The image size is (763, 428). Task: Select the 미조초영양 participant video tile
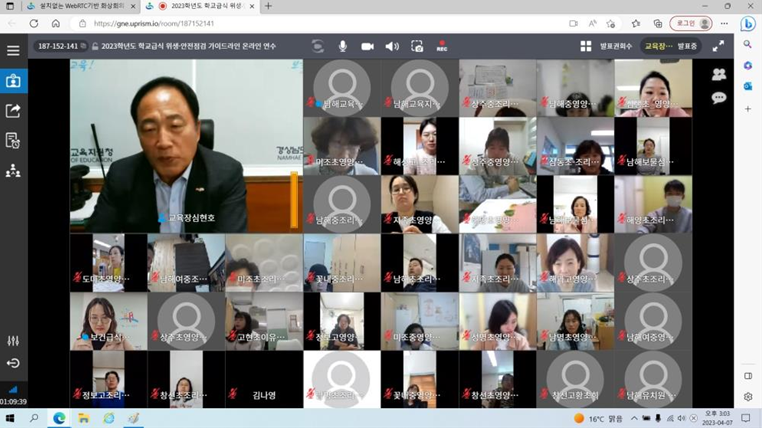coord(342,146)
